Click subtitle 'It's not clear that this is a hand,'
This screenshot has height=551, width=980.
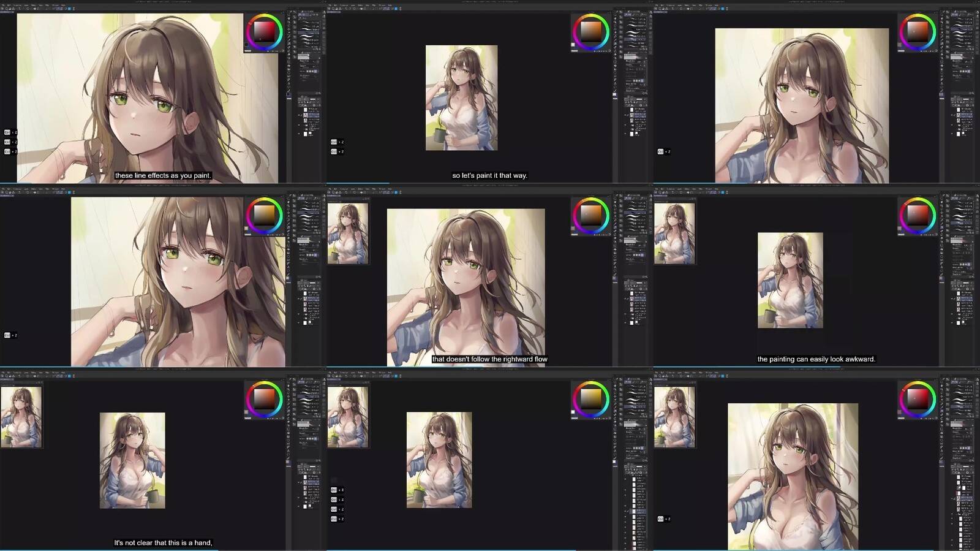163,543
